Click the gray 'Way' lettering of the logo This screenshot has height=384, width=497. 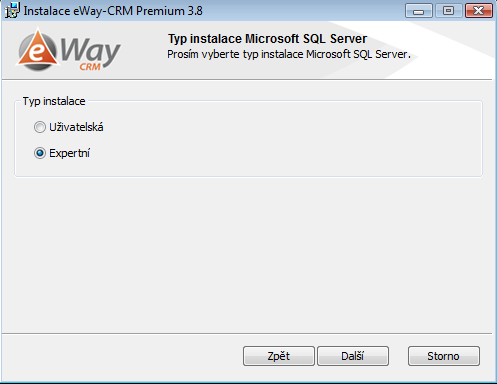click(x=90, y=51)
